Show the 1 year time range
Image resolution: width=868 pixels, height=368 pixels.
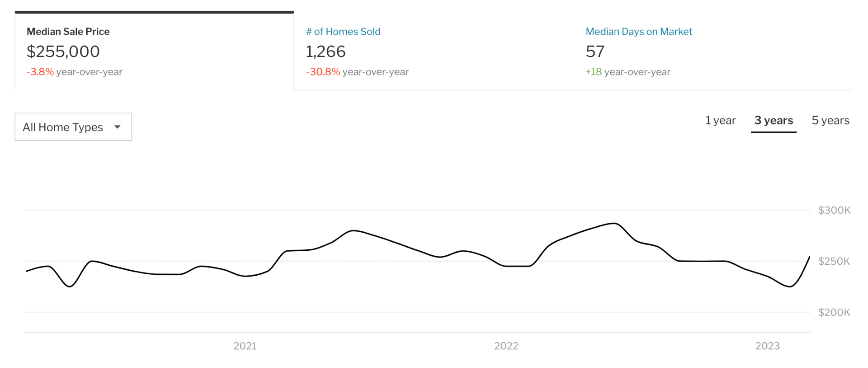click(720, 120)
